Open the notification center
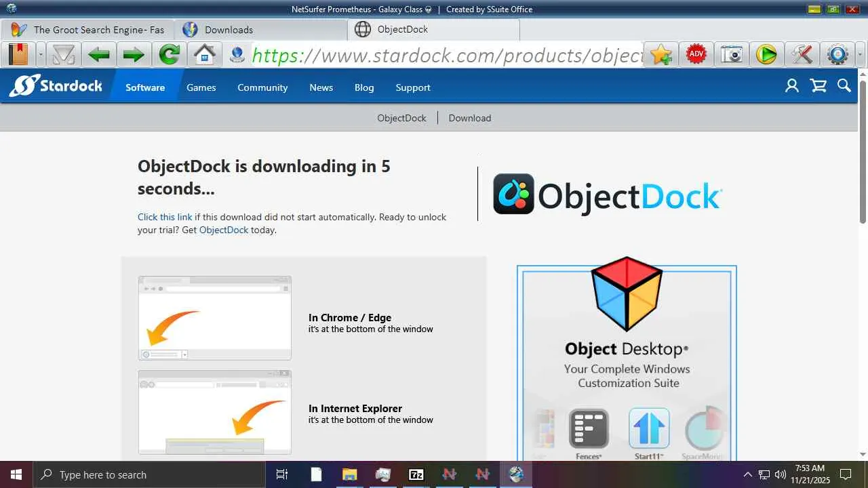868x488 pixels. tap(846, 474)
